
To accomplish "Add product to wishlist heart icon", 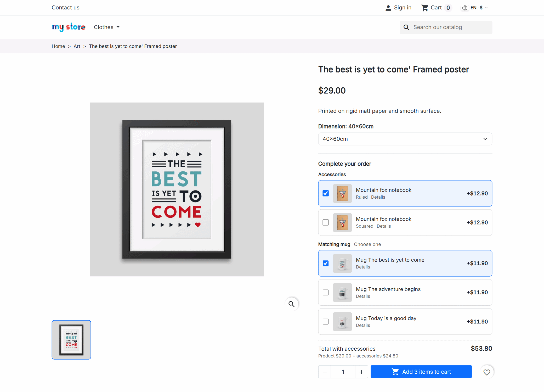I will (x=487, y=372).
